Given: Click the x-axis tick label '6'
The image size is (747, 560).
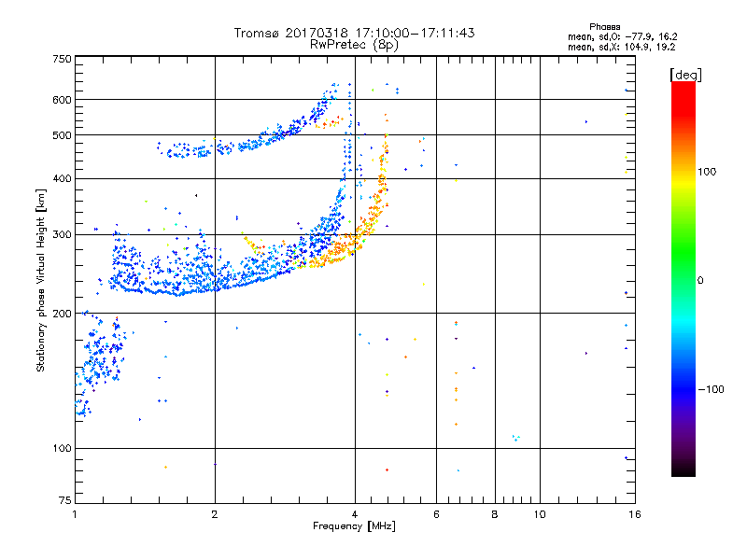Looking at the screenshot, I should pos(436,514).
